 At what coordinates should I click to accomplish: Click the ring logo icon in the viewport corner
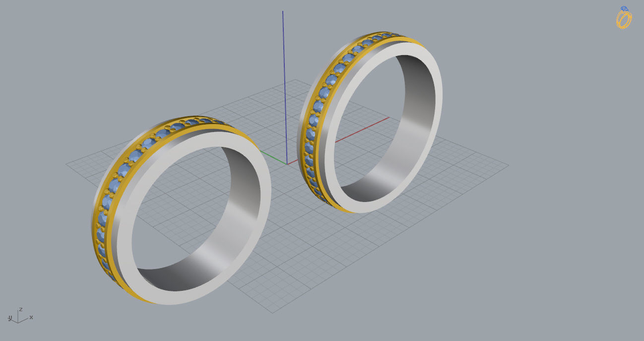[x=624, y=17]
